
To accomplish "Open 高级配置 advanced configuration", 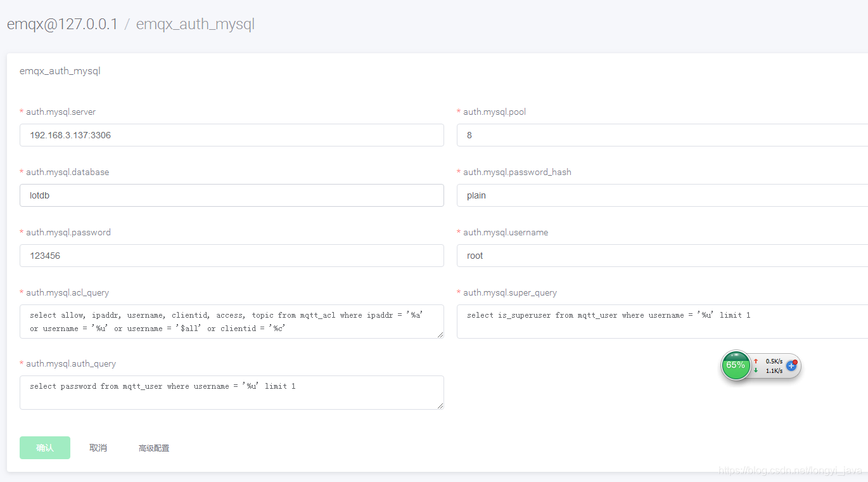I will point(154,448).
